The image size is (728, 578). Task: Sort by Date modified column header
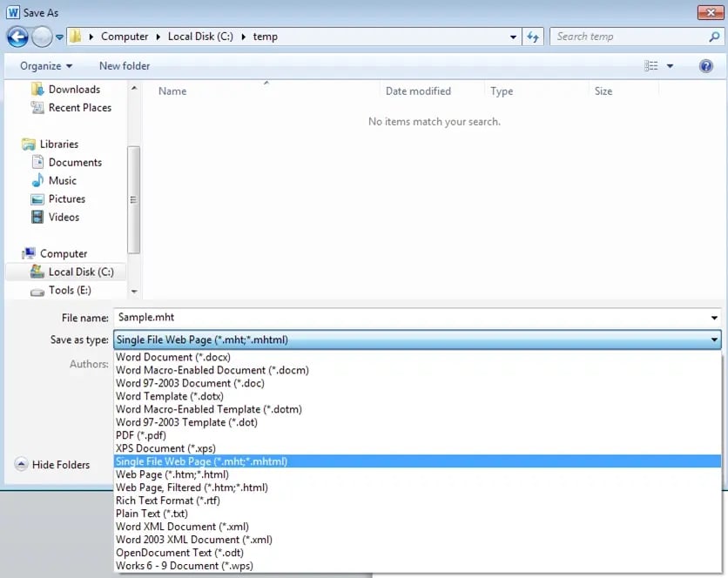[x=418, y=91]
